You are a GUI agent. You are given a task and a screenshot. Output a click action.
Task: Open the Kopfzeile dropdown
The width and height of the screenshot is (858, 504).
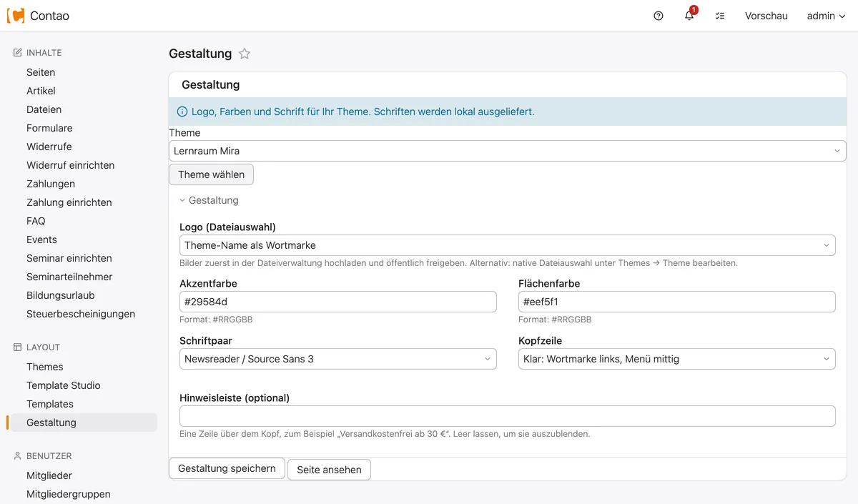677,359
